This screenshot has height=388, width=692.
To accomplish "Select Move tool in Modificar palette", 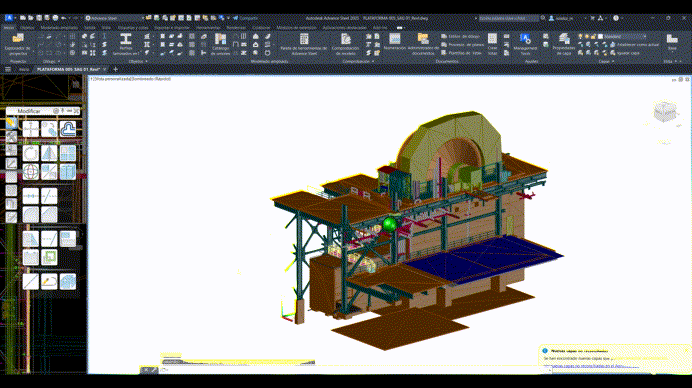I will click(31, 129).
